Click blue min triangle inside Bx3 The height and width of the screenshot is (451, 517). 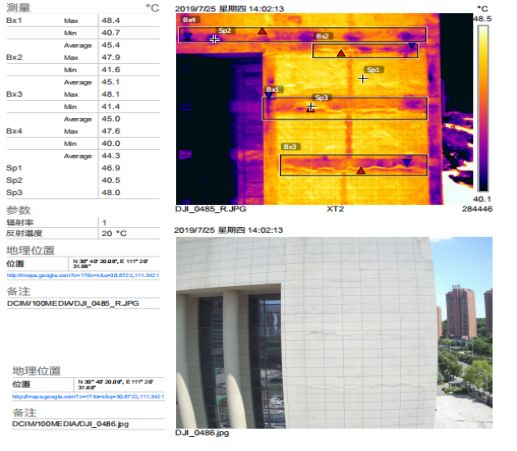407,162
